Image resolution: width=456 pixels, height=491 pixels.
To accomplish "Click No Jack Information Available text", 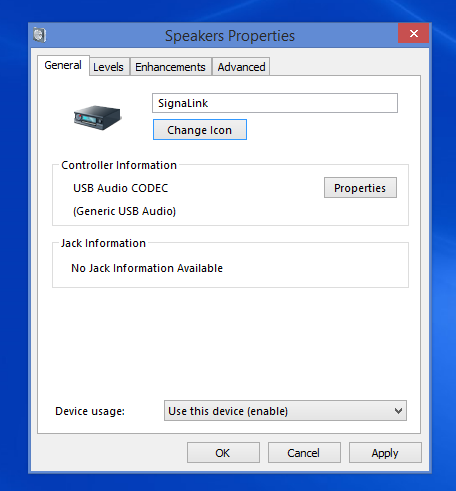I will pyautogui.click(x=147, y=268).
